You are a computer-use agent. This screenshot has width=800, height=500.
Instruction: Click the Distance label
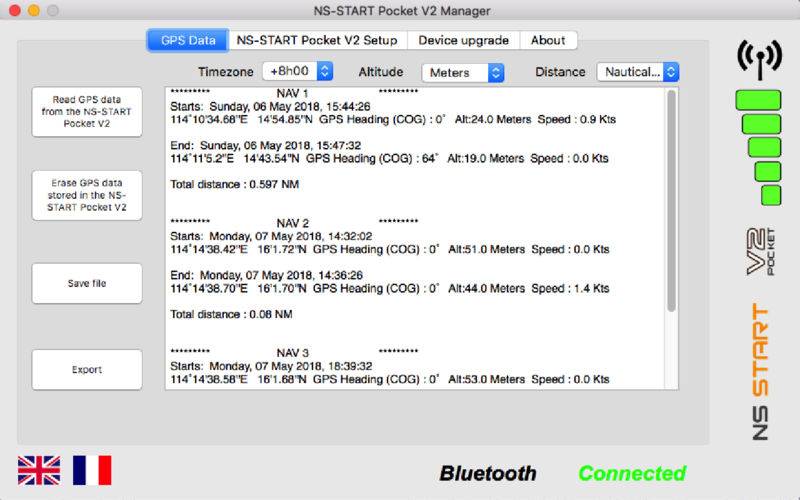pyautogui.click(x=560, y=72)
